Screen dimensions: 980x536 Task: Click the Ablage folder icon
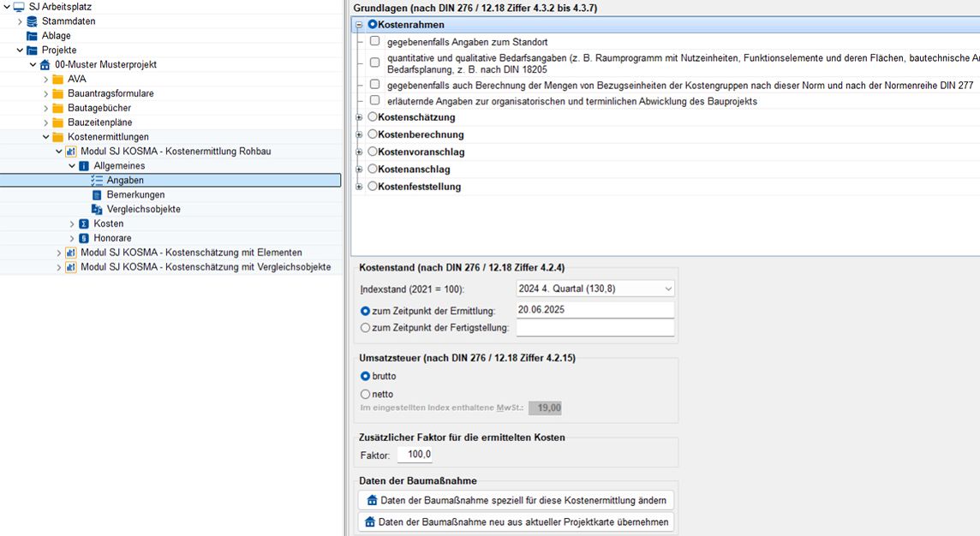coord(32,36)
